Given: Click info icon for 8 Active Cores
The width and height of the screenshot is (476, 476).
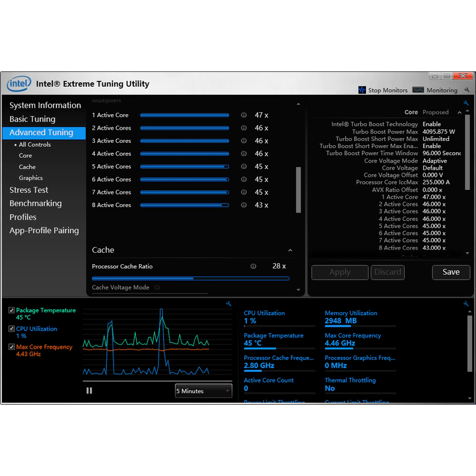Looking at the screenshot, I should pyautogui.click(x=243, y=205).
